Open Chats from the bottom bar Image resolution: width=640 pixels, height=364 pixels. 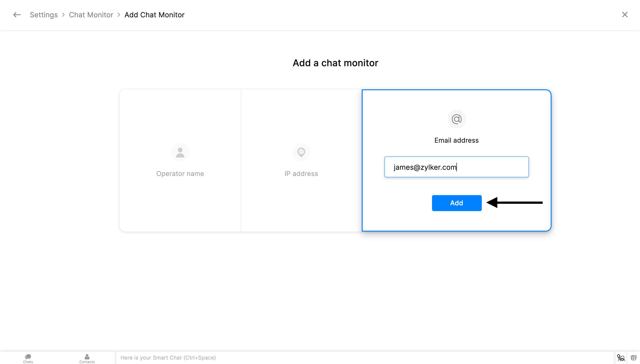tap(28, 358)
